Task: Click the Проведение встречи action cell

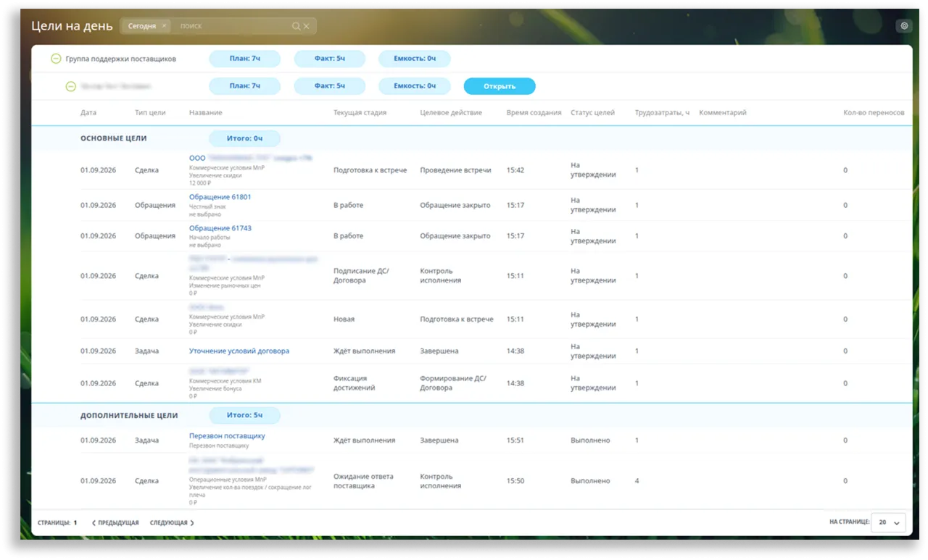Action: pos(455,170)
